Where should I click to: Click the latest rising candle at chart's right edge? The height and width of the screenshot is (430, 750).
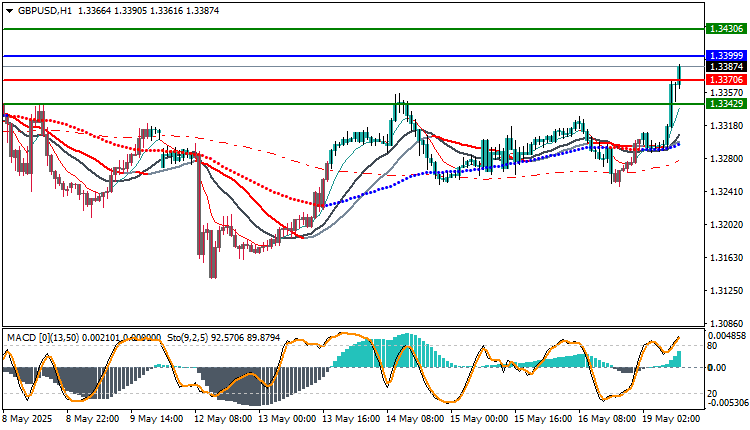[x=679, y=76]
